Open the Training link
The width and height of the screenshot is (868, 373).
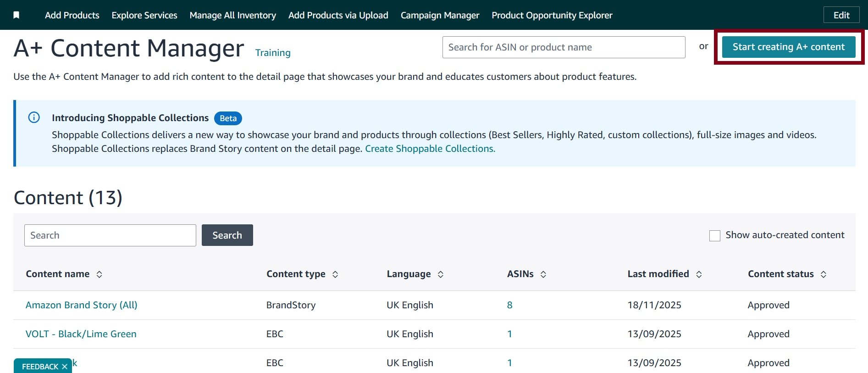pos(273,53)
